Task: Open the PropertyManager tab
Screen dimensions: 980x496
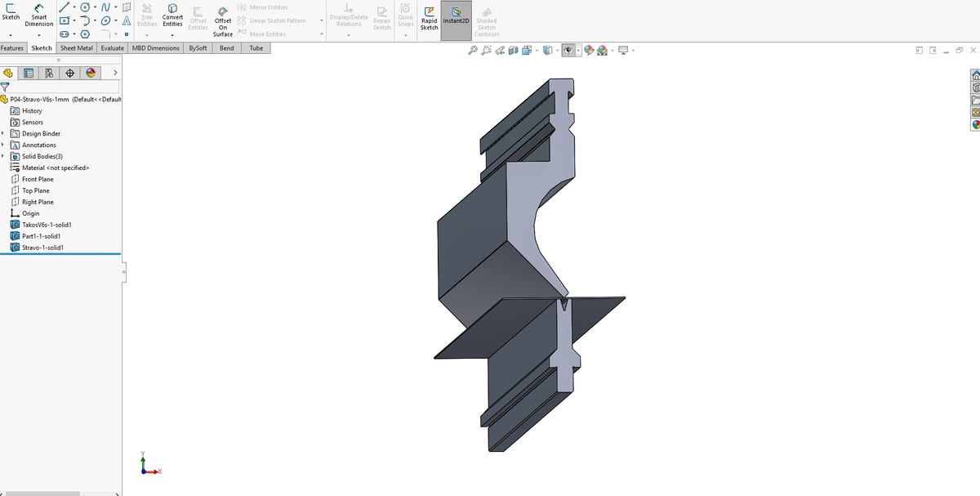Action: (29, 73)
